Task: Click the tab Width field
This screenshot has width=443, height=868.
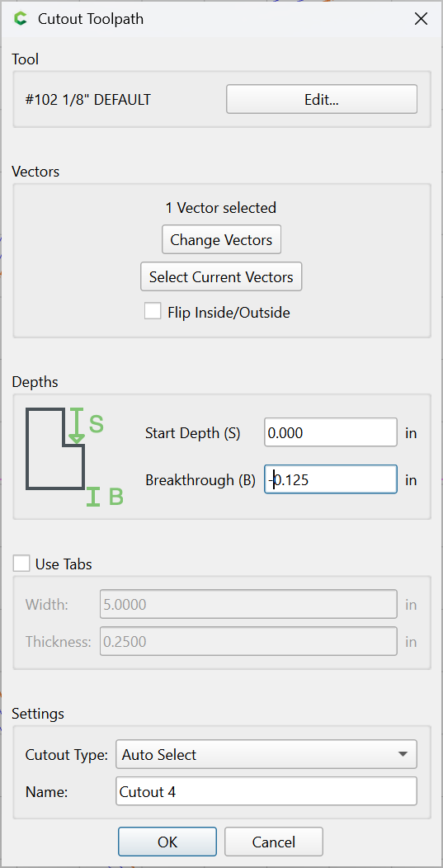Action: coord(248,604)
